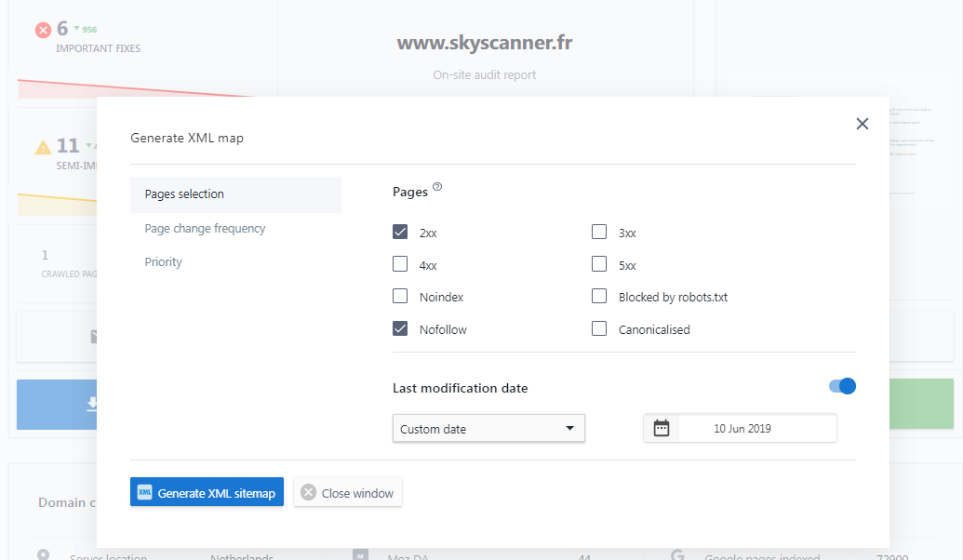Click the Moz icon beside Moz DA
Image resolution: width=963 pixels, height=560 pixels.
(359, 554)
